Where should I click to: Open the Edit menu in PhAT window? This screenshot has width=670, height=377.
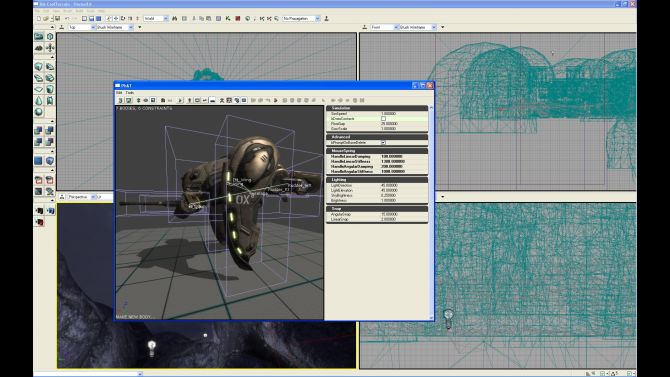click(x=119, y=93)
